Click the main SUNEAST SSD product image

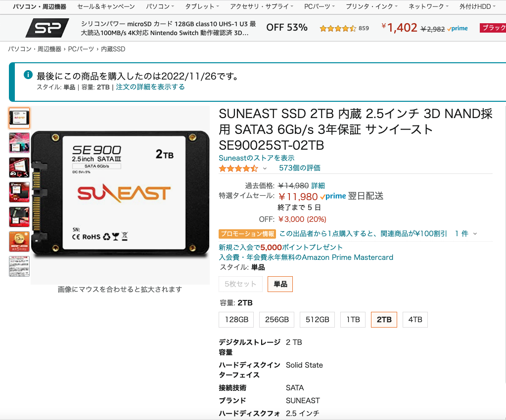[120, 194]
